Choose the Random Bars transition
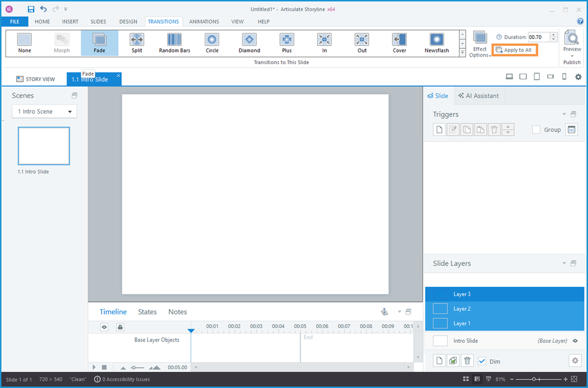 [x=174, y=40]
